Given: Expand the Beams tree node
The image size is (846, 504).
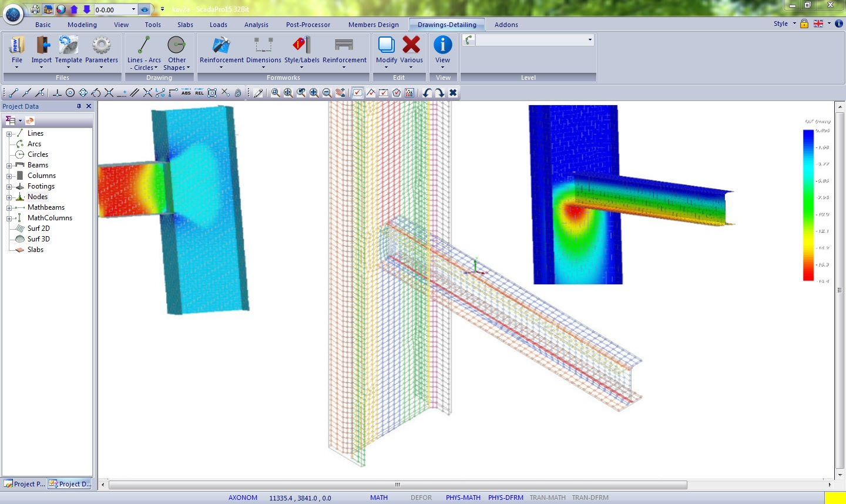Looking at the screenshot, I should point(9,166).
